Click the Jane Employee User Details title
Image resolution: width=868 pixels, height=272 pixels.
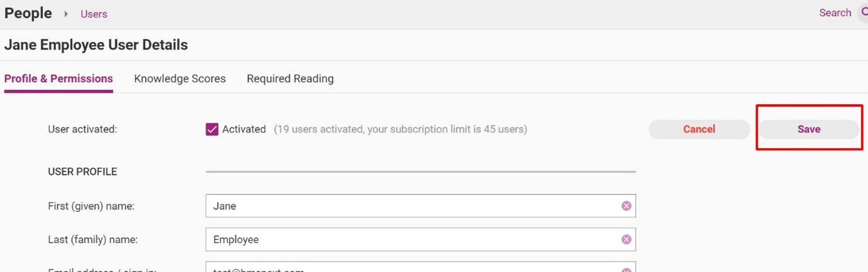(x=96, y=45)
